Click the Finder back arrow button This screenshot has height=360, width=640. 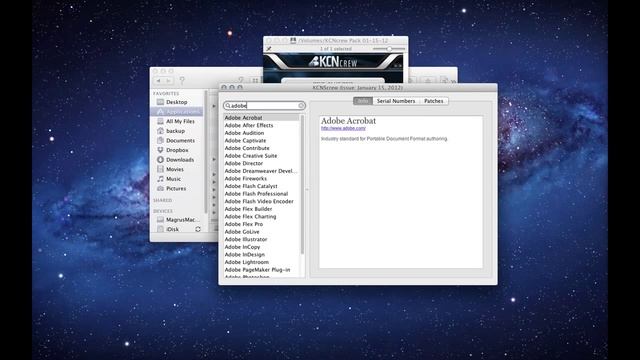(158, 81)
